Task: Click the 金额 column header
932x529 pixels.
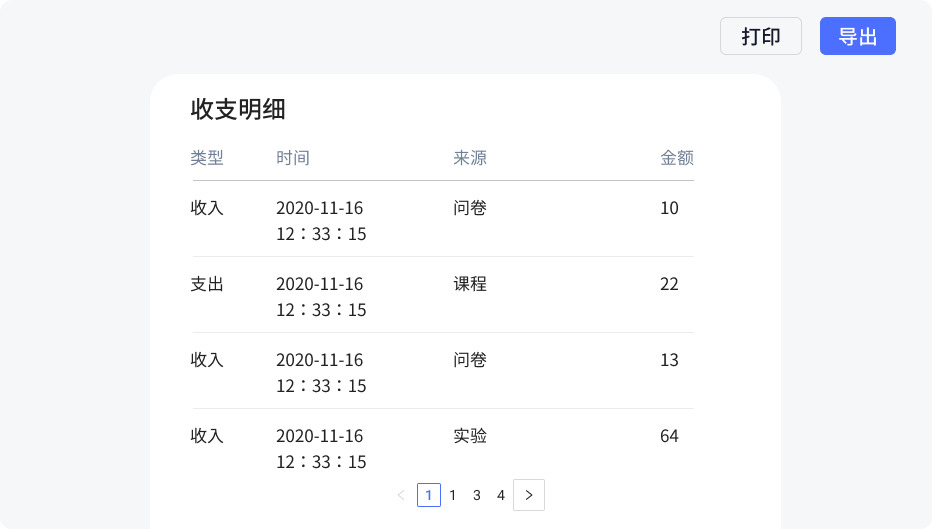Action: [677, 158]
